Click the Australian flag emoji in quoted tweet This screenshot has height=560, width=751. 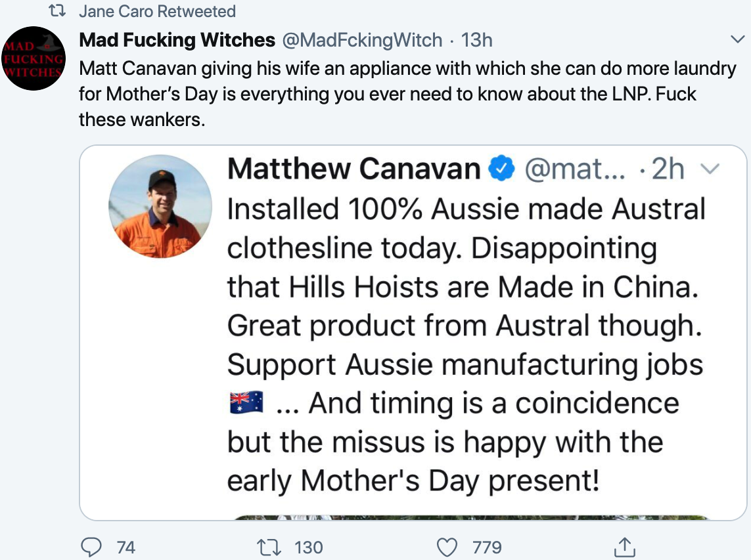(246, 402)
